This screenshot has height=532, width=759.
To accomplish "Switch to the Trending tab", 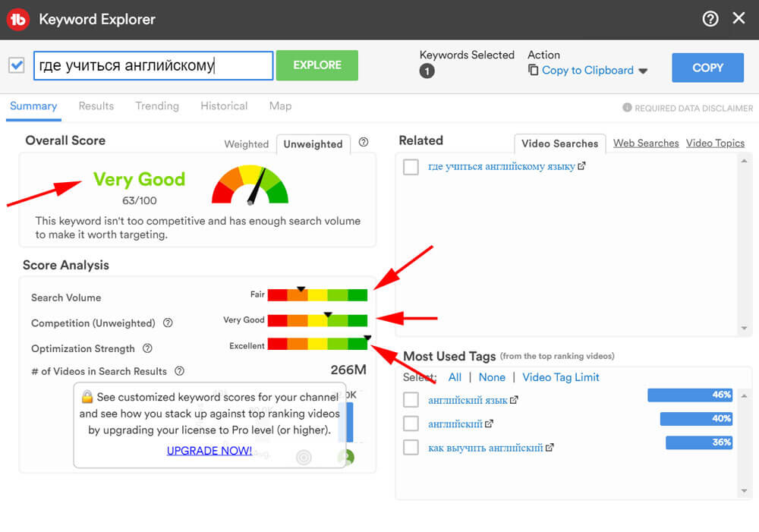I will pos(157,106).
